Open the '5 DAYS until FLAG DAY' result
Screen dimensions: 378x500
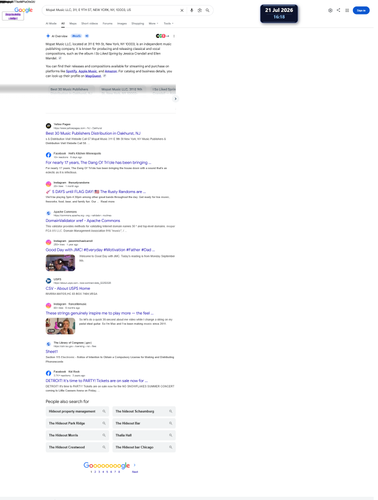point(96,192)
